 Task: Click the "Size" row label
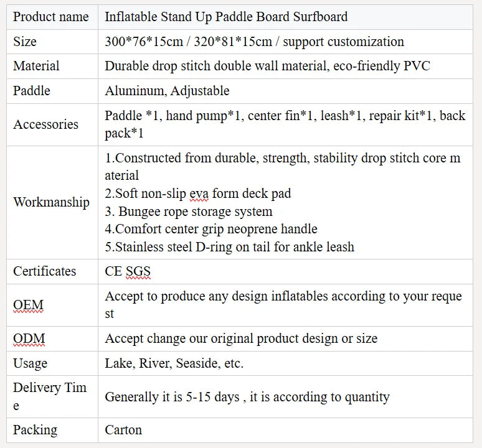25,42
